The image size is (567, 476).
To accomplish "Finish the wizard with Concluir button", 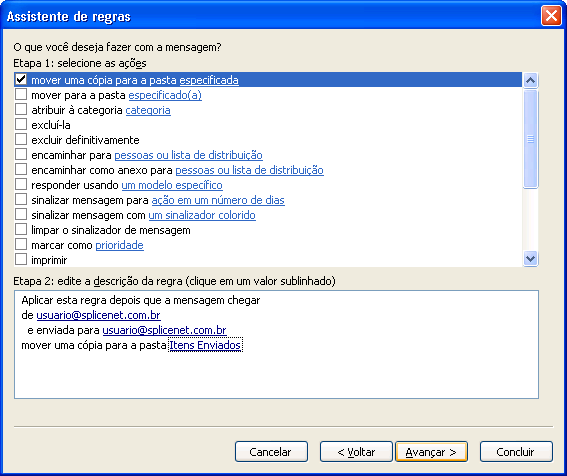I will click(x=516, y=451).
